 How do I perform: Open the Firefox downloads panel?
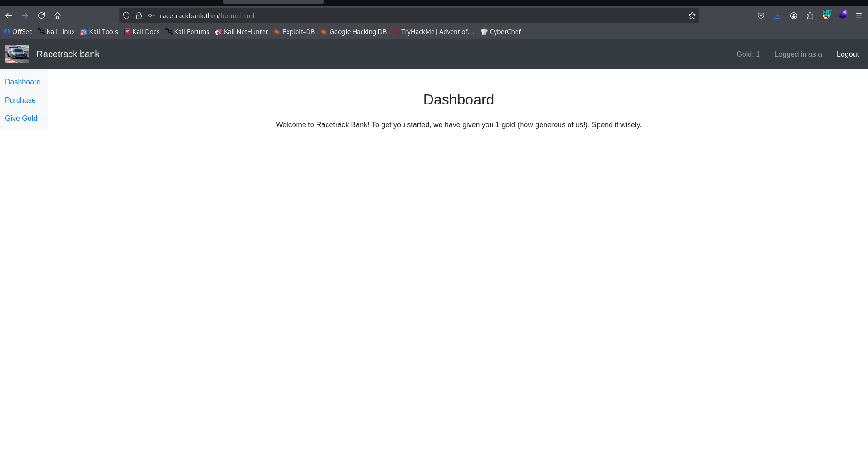[777, 15]
